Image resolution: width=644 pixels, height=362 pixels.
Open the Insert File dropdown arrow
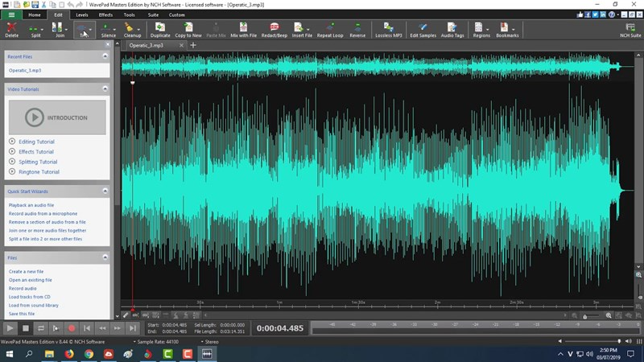click(308, 30)
